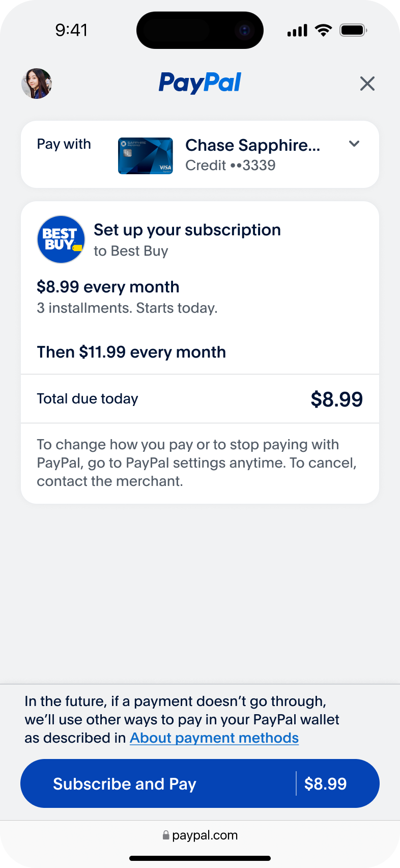This screenshot has width=400, height=868.
Task: Click the PayPal logo in header
Action: (x=200, y=83)
